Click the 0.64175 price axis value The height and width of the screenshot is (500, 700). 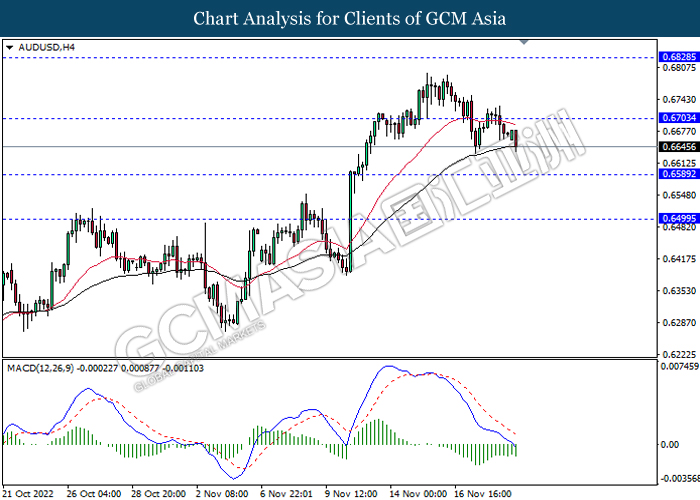click(679, 259)
